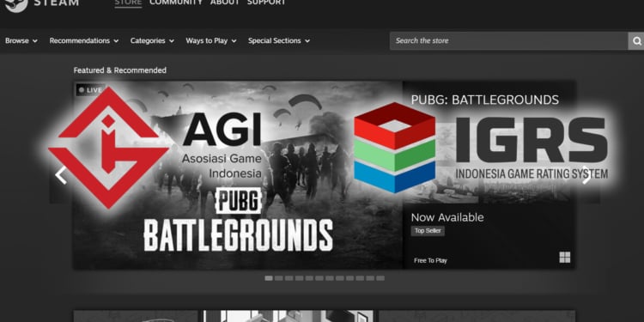This screenshot has width=644, height=322.
Task: Select the first carousel page dot
Action: (269, 278)
